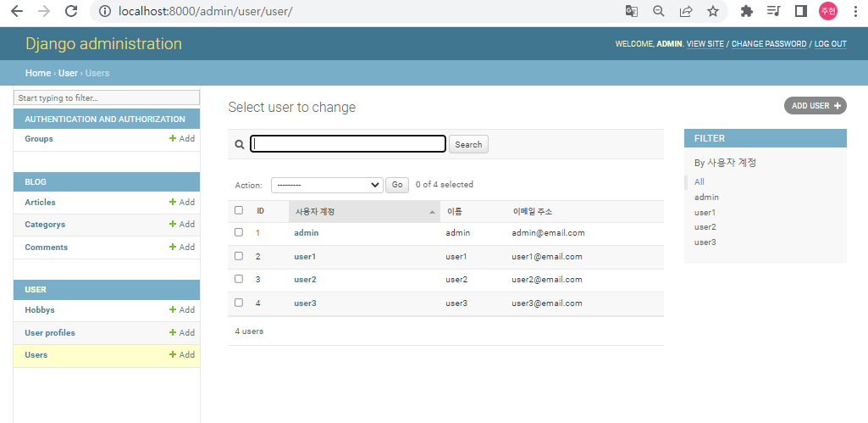This screenshot has width=868, height=423.
Task: Click the search magnifier icon beside the search box
Action: pos(240,145)
